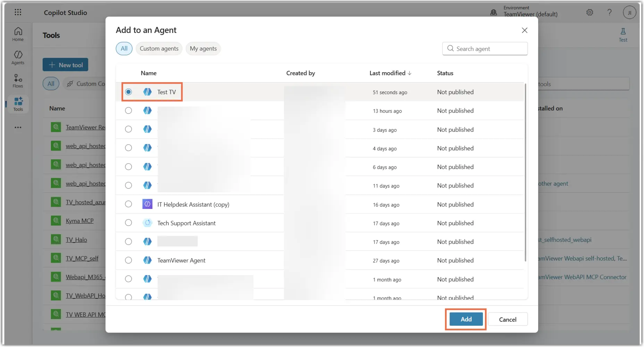Open the Settings gear icon
Viewport: 644px width, 347px height.
pyautogui.click(x=589, y=12)
